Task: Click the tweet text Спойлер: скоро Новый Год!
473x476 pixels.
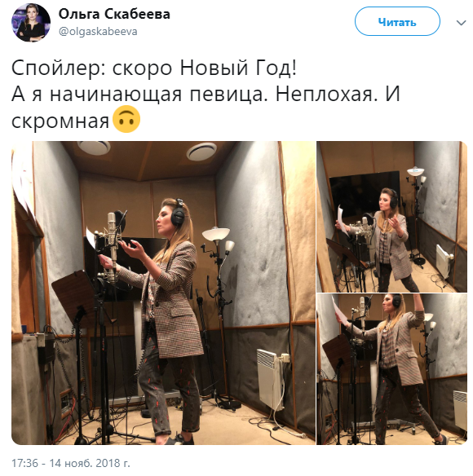Action: pos(154,68)
